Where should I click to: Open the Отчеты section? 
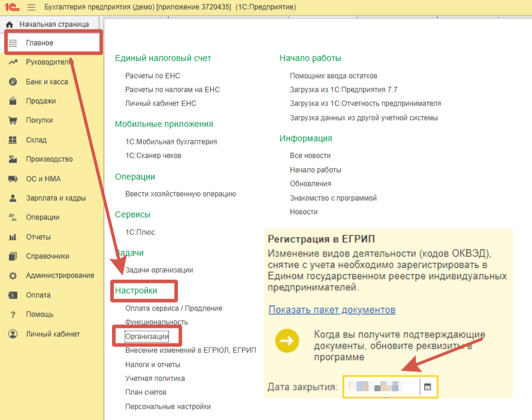tap(38, 237)
